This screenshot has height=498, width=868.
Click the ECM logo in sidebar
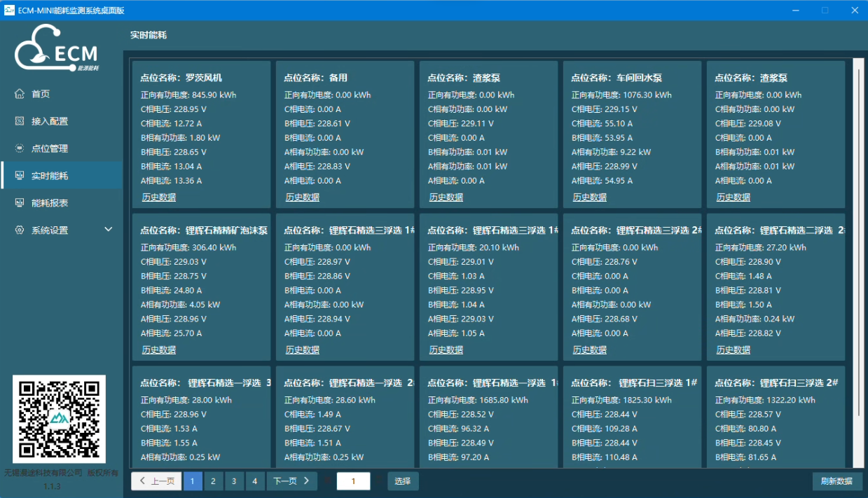click(57, 48)
